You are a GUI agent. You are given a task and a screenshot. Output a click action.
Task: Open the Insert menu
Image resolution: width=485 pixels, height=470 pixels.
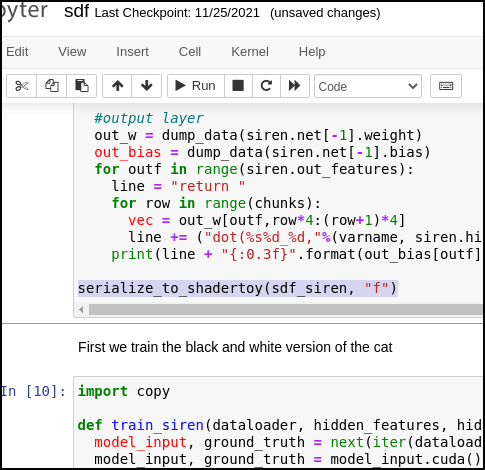point(132,52)
